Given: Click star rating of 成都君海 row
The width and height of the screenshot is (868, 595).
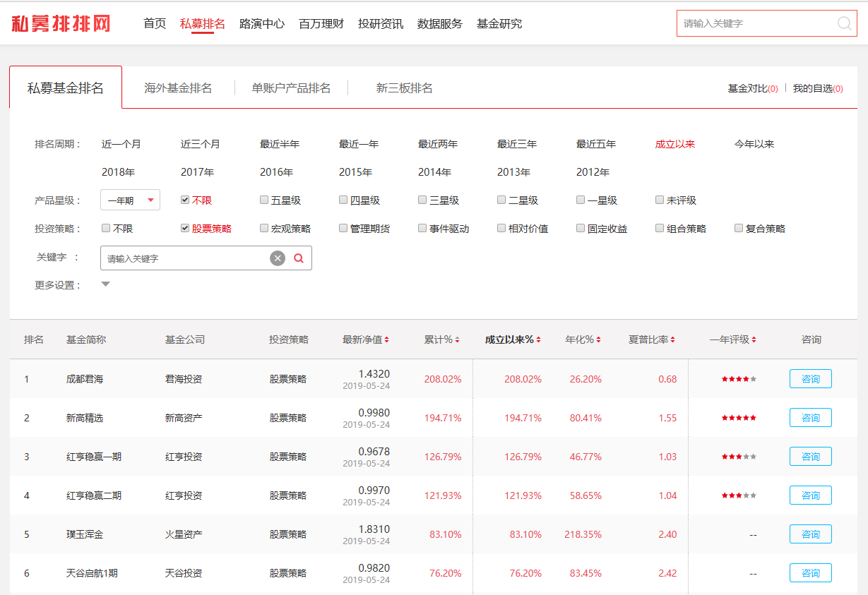Looking at the screenshot, I should point(739,379).
